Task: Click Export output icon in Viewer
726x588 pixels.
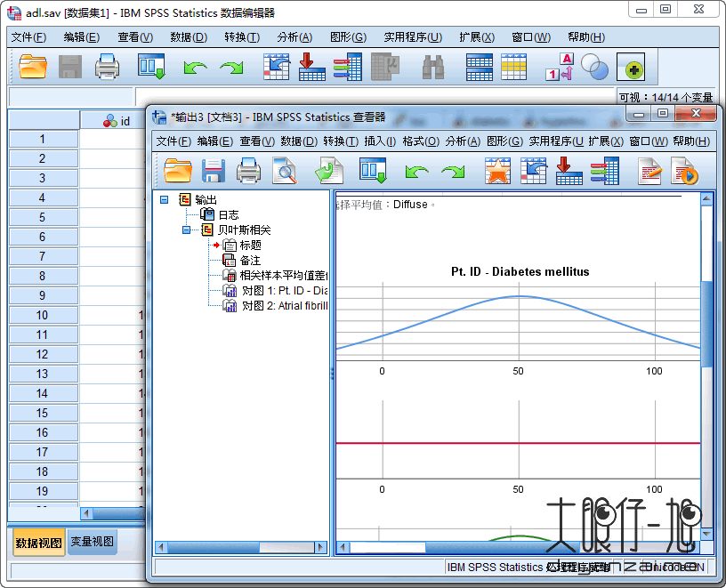Action: (328, 171)
